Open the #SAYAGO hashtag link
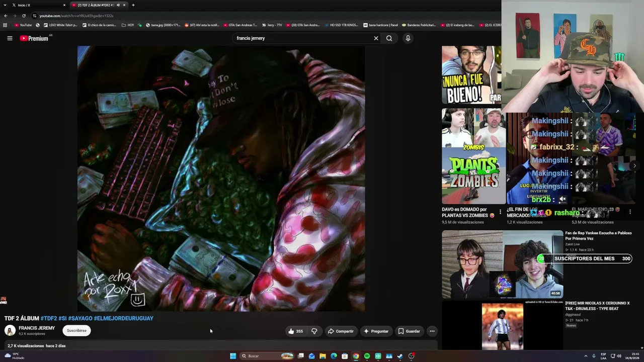Image resolution: width=644 pixels, height=362 pixels. 80,318
